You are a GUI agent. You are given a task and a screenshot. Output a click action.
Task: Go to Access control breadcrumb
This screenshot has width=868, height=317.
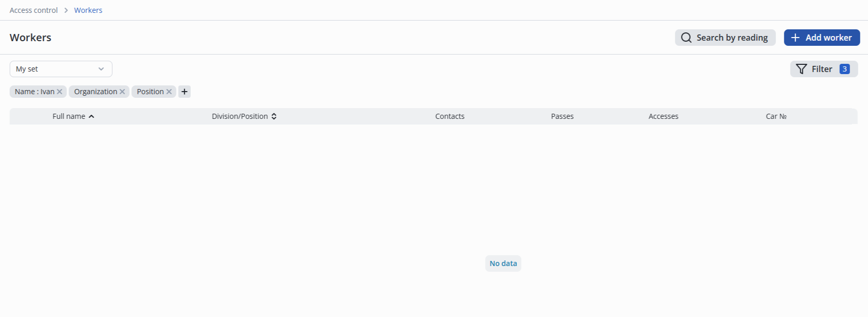click(33, 10)
